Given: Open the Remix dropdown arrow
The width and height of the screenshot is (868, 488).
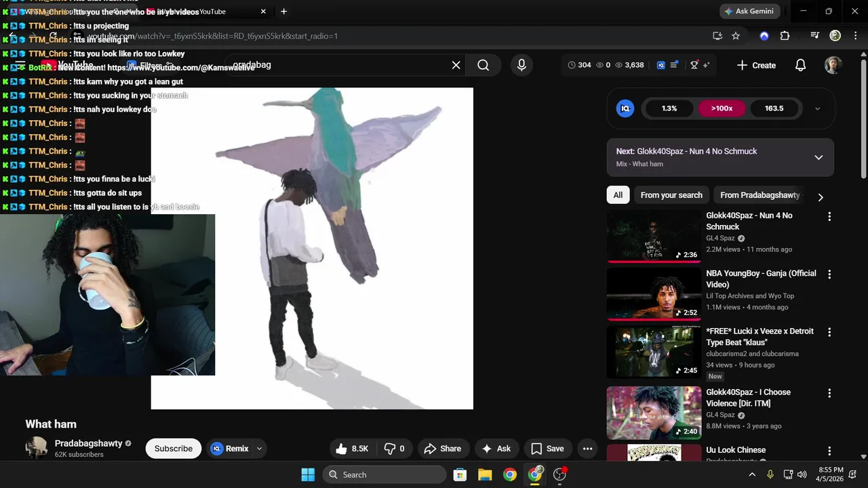Looking at the screenshot, I should 259,449.
